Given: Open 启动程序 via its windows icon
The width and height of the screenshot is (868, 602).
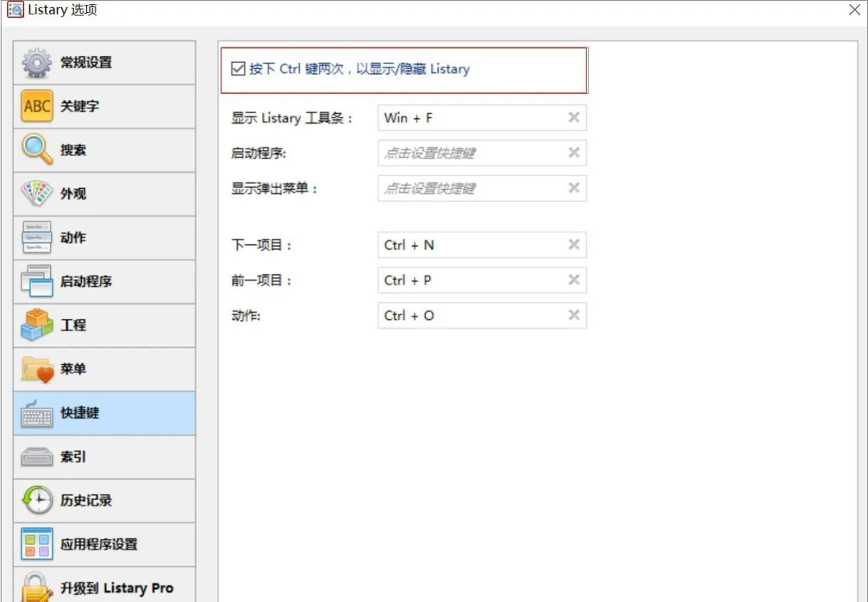Looking at the screenshot, I should pos(35,281).
